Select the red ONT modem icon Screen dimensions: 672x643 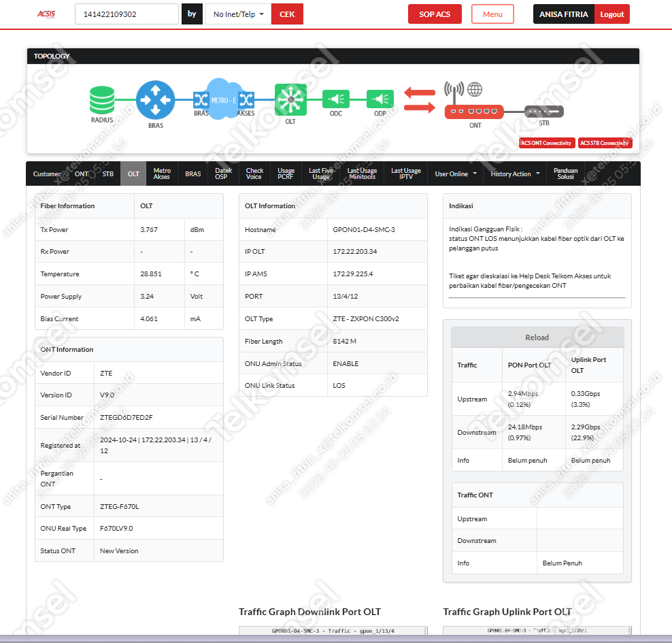pyautogui.click(x=474, y=112)
